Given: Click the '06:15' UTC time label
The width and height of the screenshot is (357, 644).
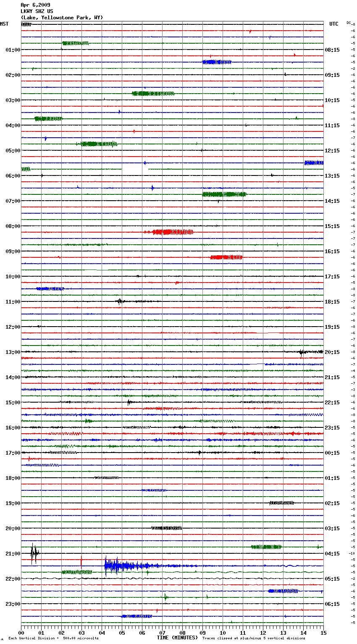Looking at the screenshot, I should point(332,604).
